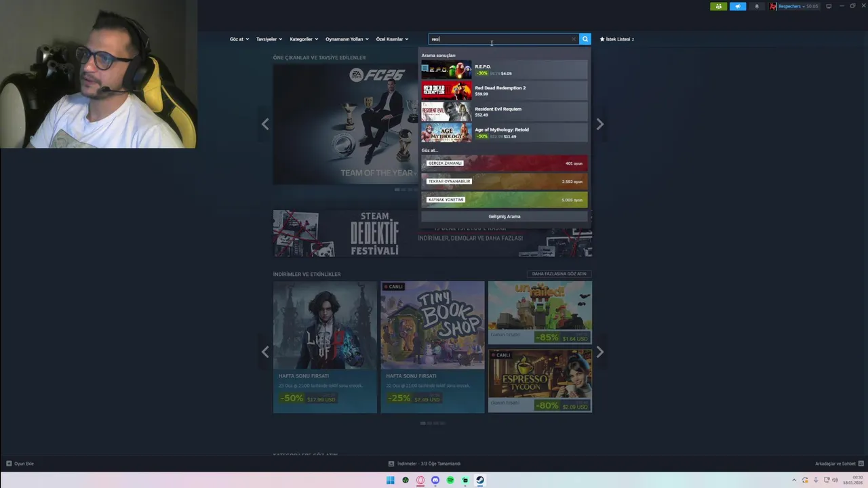The image size is (868, 488).
Task: Expand the Kategoriler dropdown
Action: [x=304, y=39]
